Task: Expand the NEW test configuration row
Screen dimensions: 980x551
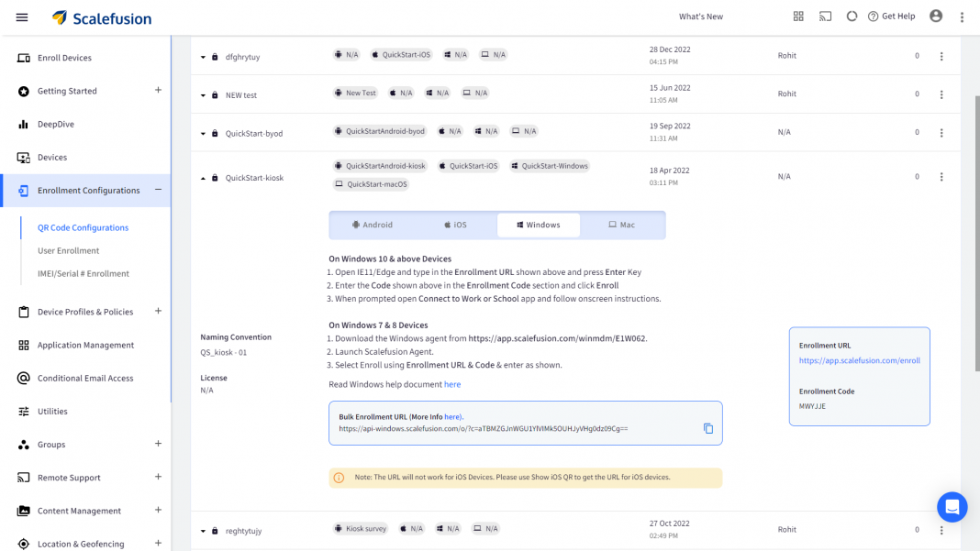Action: 204,95
